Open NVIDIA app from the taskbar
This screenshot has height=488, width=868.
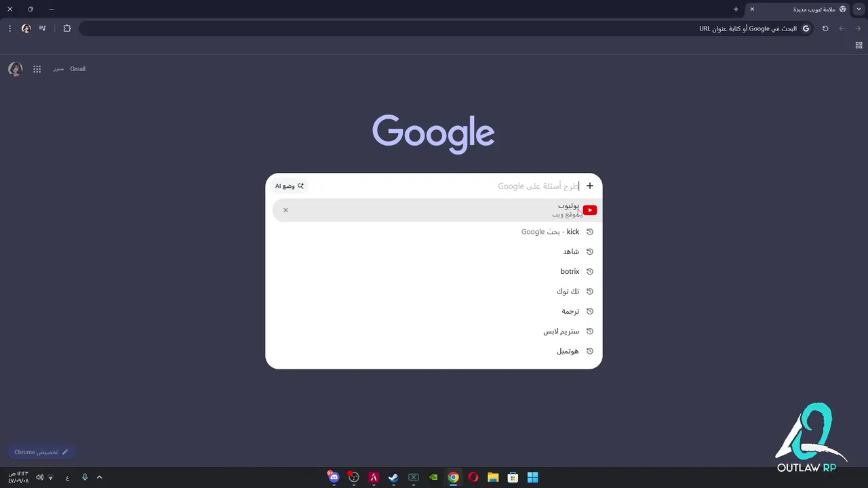click(433, 477)
